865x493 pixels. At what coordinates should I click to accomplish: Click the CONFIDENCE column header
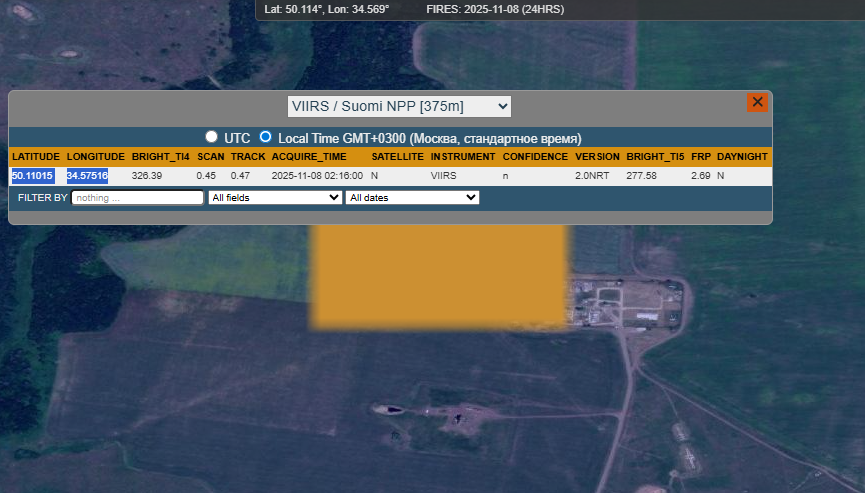[535, 157]
